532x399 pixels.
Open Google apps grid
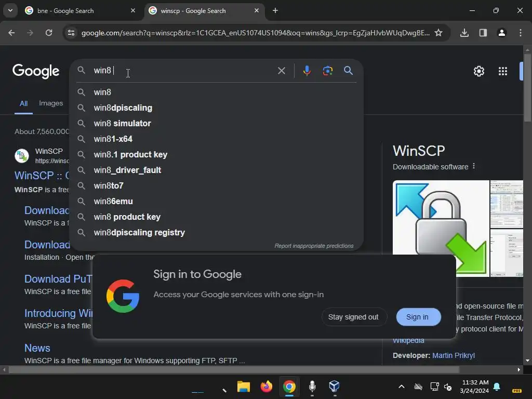(x=502, y=71)
